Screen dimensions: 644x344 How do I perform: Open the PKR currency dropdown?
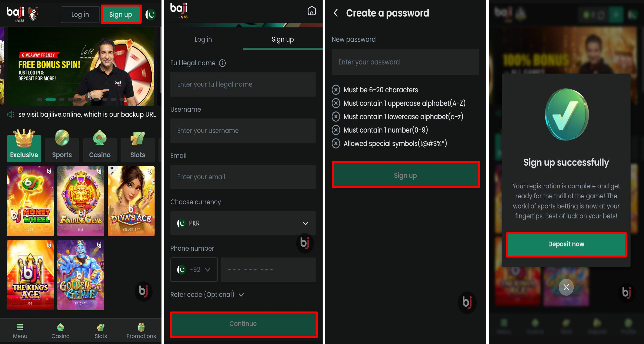point(243,223)
